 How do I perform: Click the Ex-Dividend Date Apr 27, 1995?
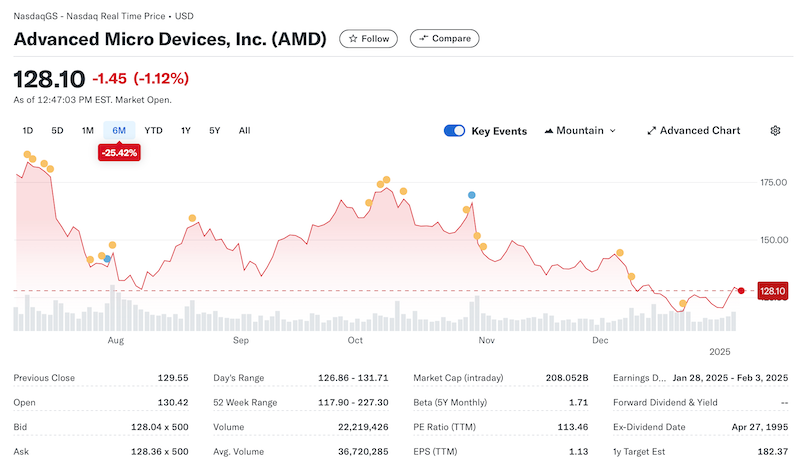[760, 427]
